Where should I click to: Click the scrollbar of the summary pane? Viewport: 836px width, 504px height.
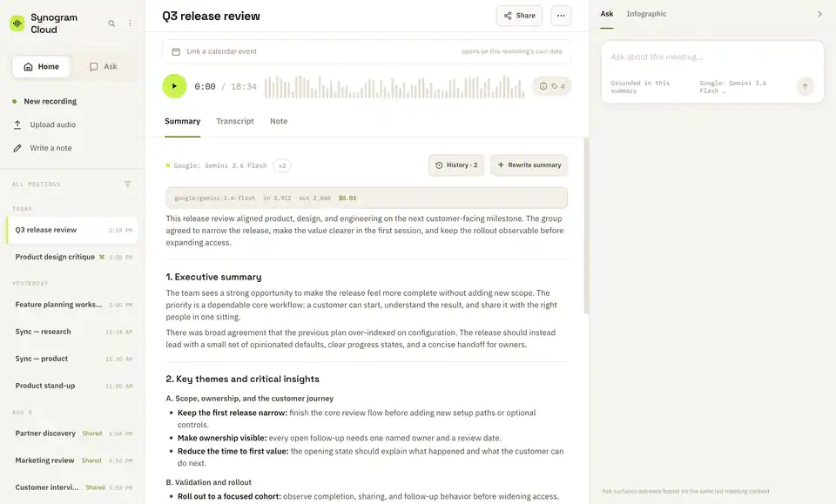click(x=586, y=226)
